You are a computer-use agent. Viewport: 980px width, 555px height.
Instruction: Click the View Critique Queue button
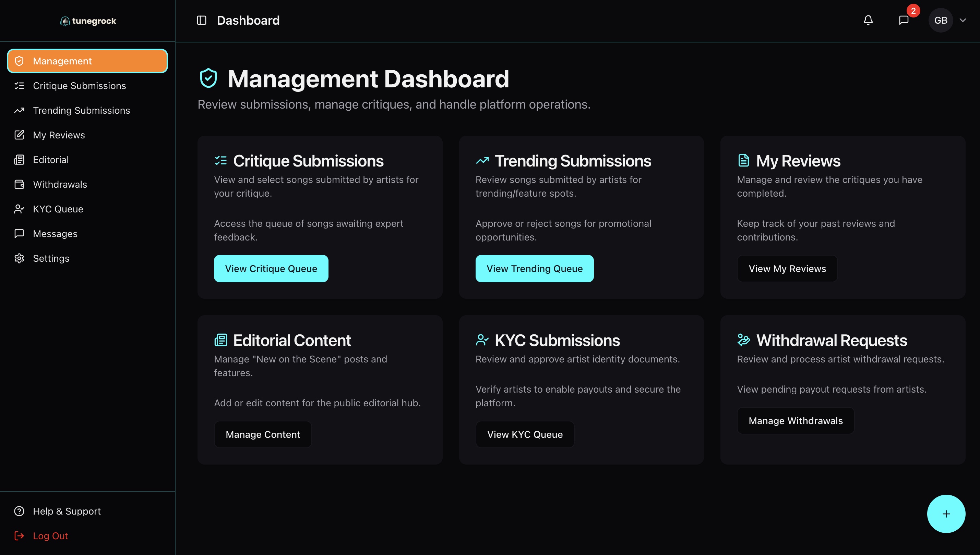[x=271, y=268]
